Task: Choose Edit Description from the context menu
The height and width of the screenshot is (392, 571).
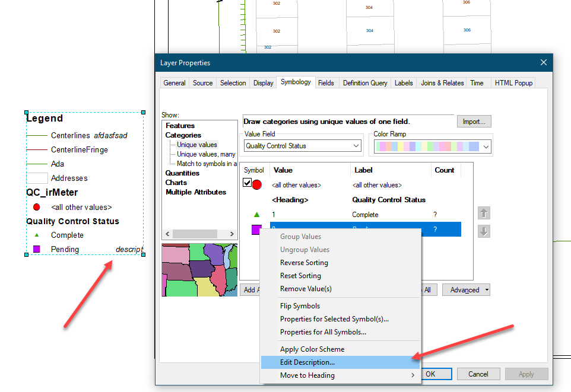Action: coord(307,362)
